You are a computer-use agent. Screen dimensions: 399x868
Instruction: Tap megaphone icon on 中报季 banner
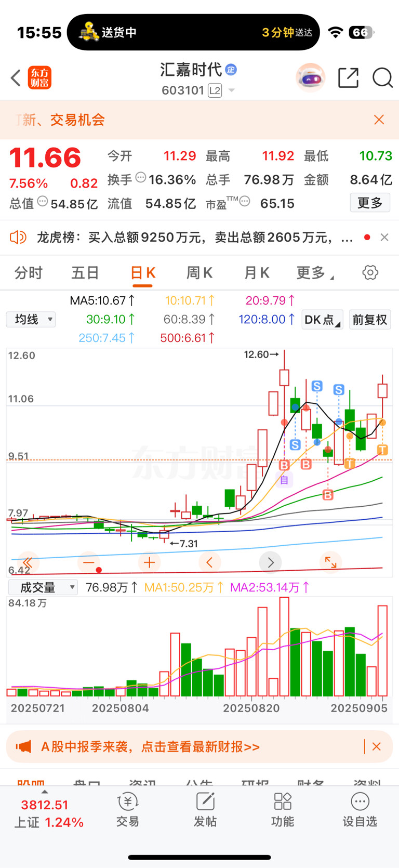coord(23,747)
